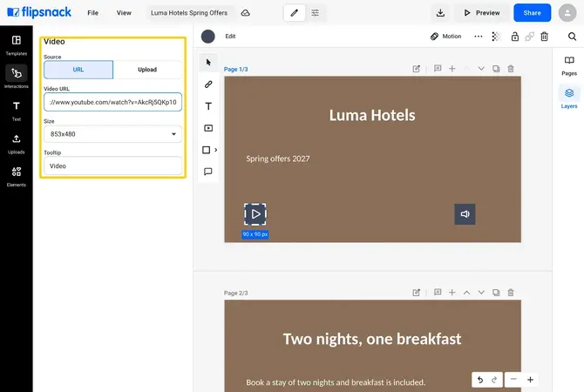Viewport: 584px width, 392px height.
Task: Add a page after Page 1/3
Action: 452,69
